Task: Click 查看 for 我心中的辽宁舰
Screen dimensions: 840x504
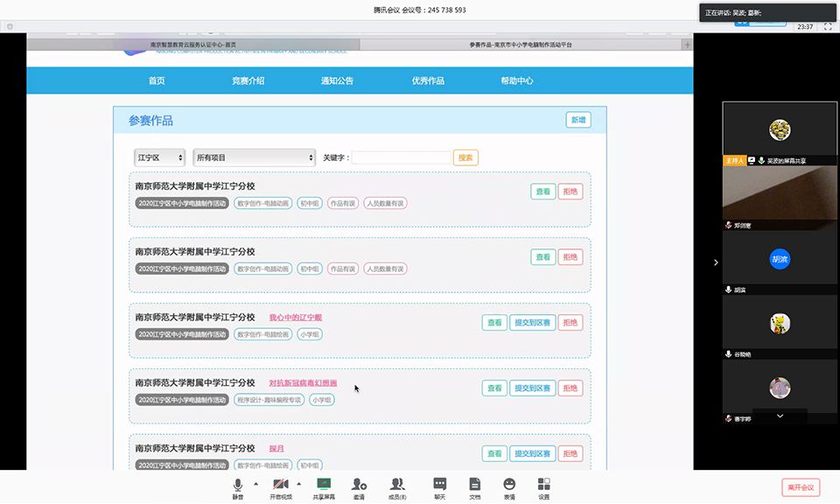Action: pos(494,322)
